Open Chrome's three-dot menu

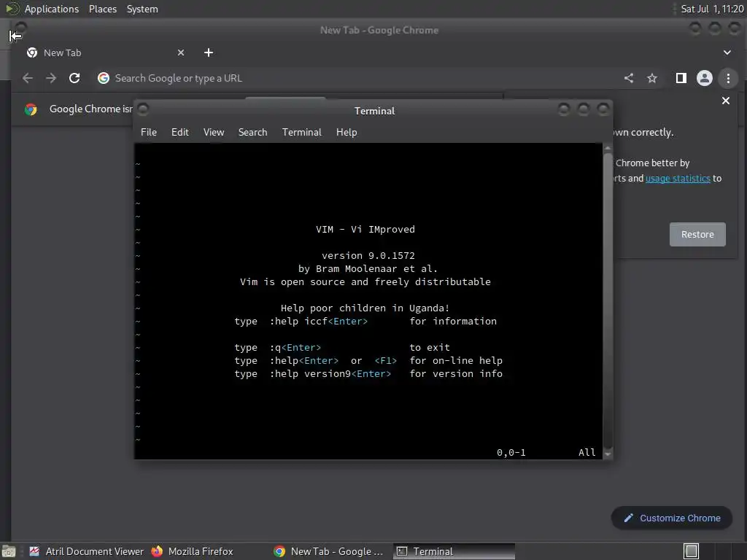(728, 78)
